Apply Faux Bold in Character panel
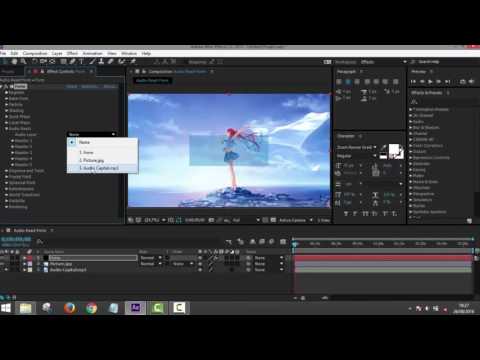 pyautogui.click(x=346, y=213)
